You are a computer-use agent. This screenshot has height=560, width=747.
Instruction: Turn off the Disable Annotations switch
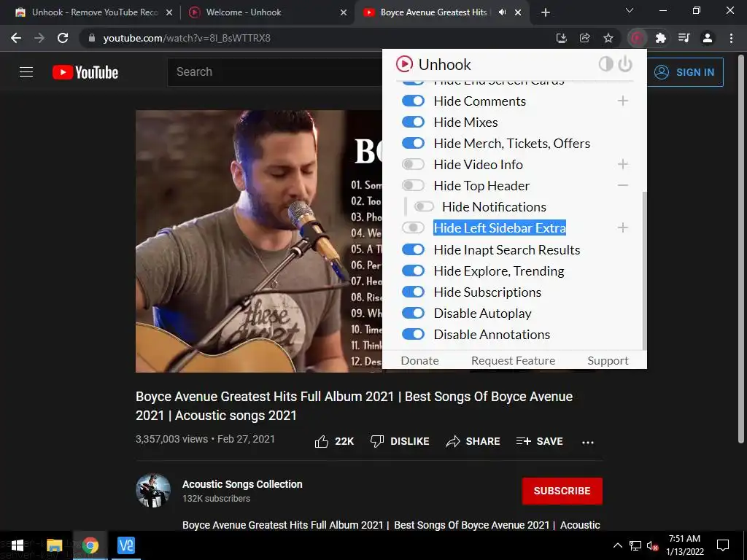click(x=413, y=334)
